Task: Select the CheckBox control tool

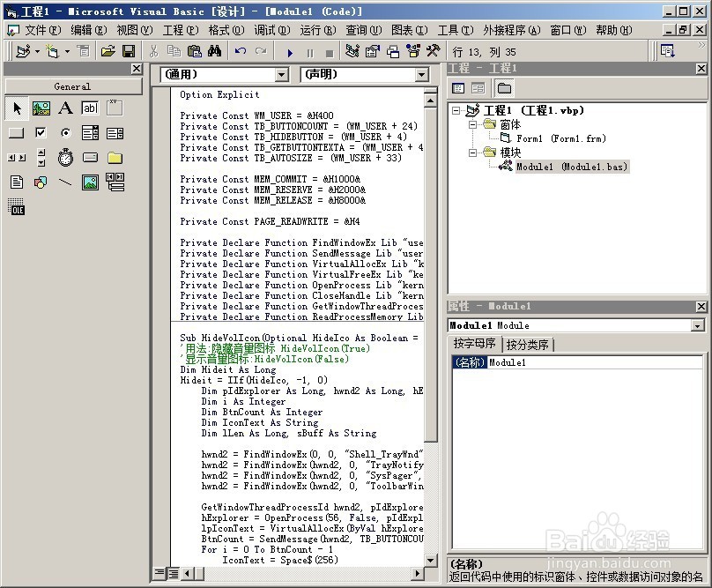Action: tap(41, 133)
